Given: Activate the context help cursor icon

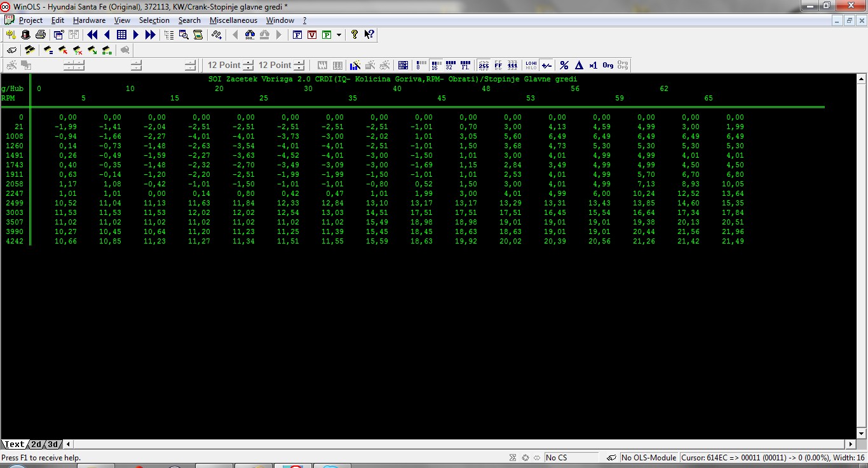Looking at the screenshot, I should click(369, 35).
